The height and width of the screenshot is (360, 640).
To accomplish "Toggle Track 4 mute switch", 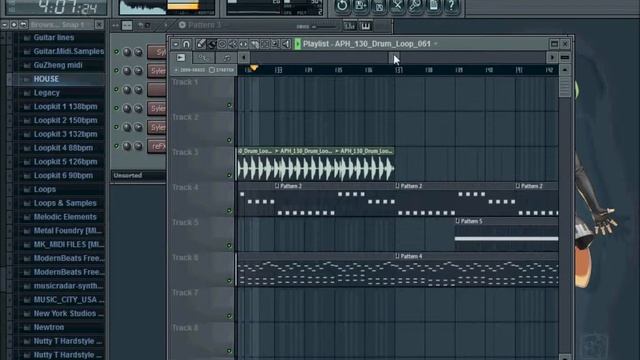I will (229, 211).
